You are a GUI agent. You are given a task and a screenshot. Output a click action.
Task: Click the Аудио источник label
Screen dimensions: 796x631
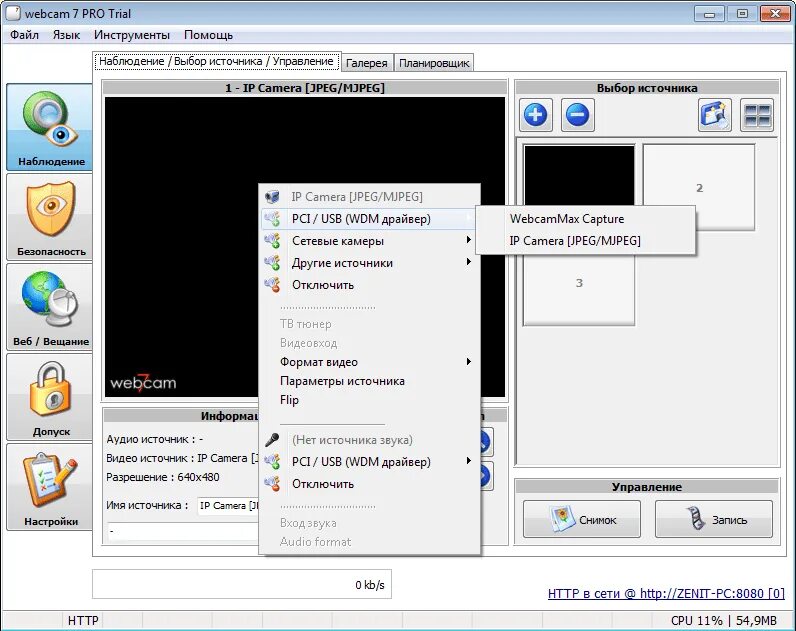pyautogui.click(x=155, y=439)
